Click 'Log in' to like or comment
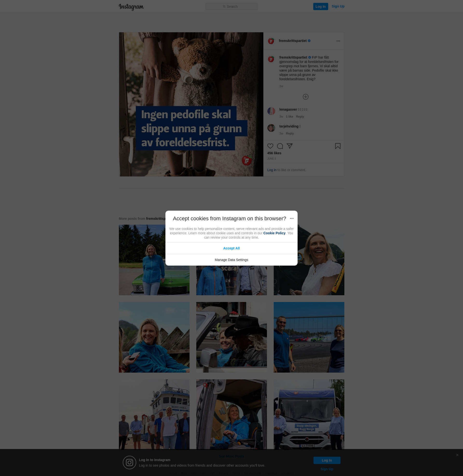The height and width of the screenshot is (476, 463). 272,170
